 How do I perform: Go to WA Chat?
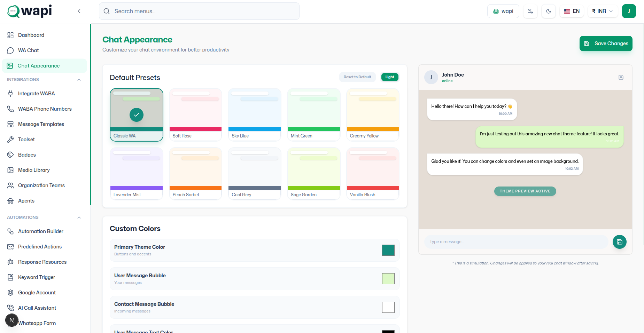tap(45, 50)
